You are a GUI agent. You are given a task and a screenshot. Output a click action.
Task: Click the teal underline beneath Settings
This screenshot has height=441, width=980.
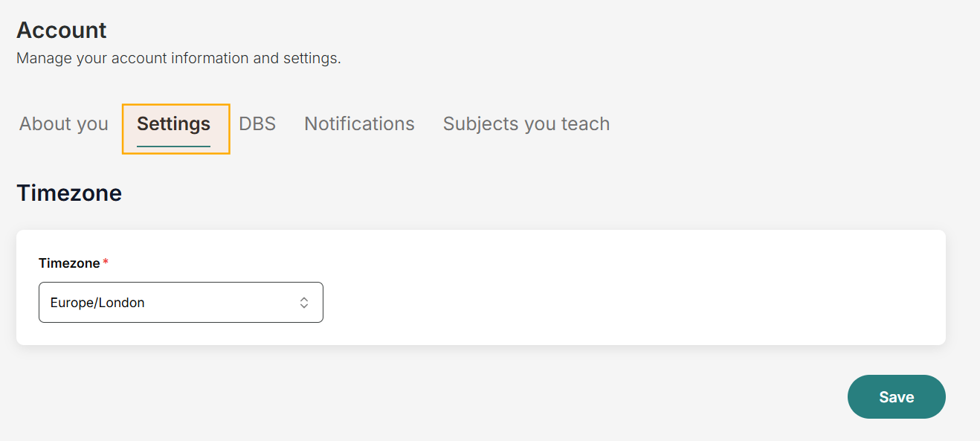[x=174, y=147]
